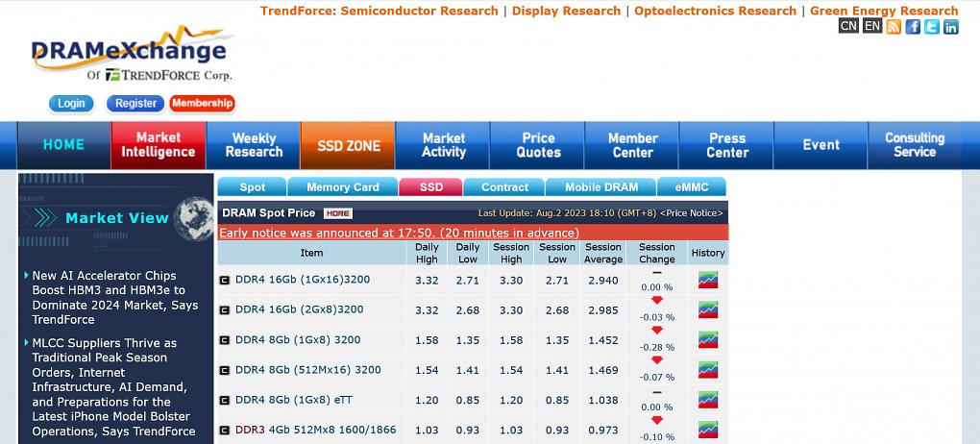
Task: Click session average value 2.940
Action: [x=603, y=281]
